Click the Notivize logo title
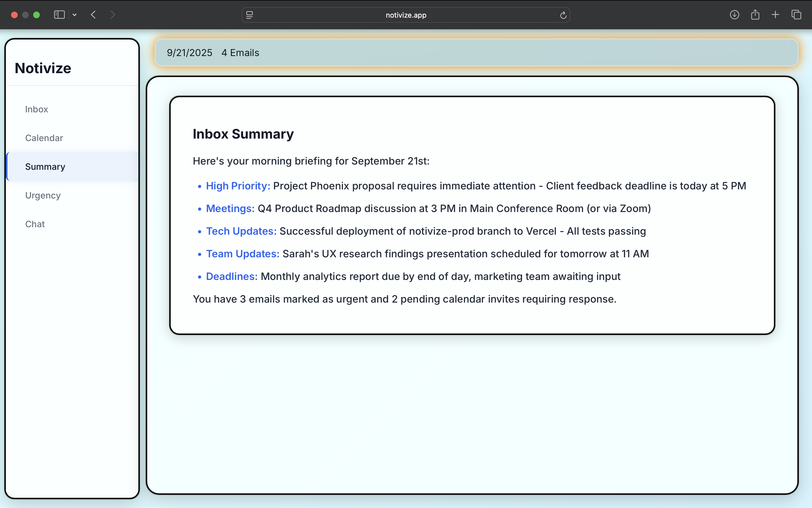 click(x=43, y=68)
